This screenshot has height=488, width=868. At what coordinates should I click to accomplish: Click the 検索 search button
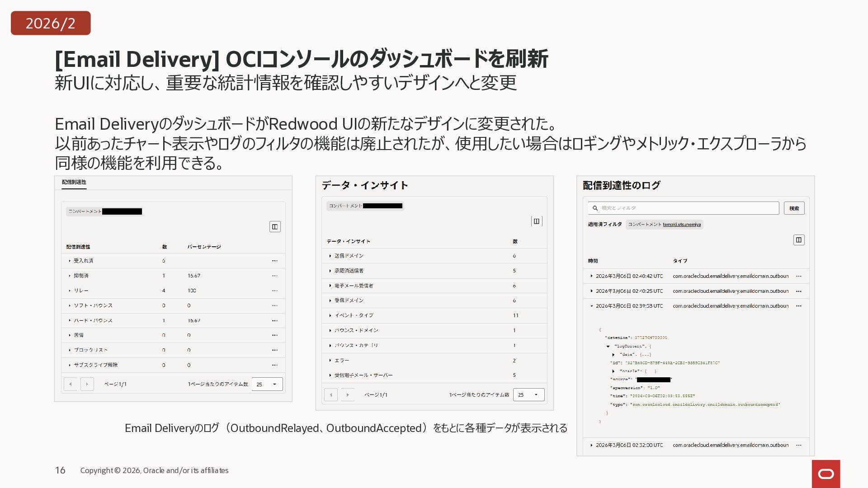(794, 208)
